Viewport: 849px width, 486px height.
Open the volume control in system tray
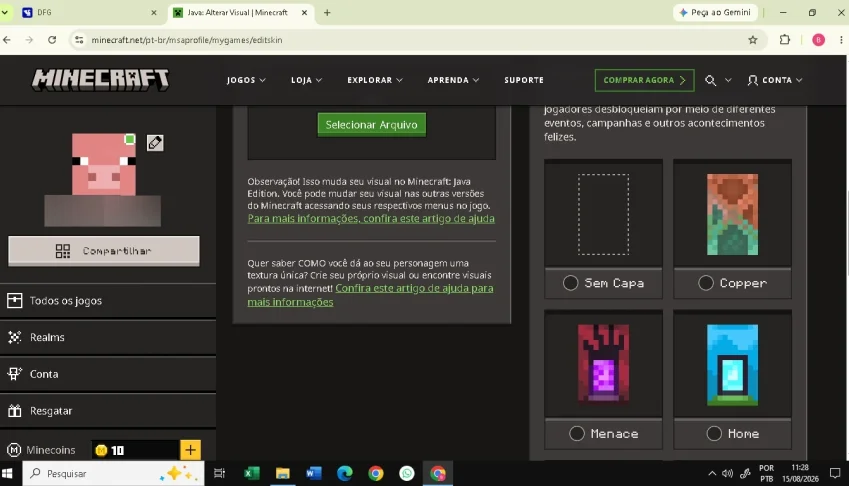[x=727, y=474]
